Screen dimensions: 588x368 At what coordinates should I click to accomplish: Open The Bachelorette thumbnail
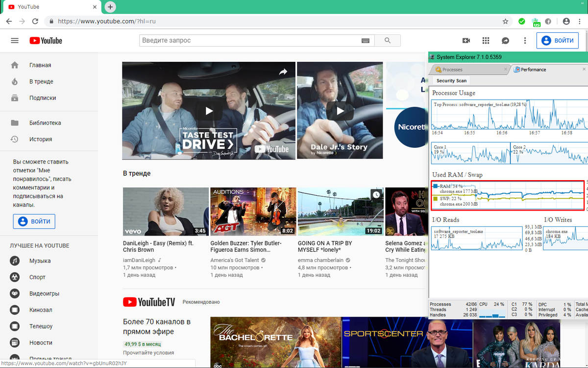tap(276, 342)
